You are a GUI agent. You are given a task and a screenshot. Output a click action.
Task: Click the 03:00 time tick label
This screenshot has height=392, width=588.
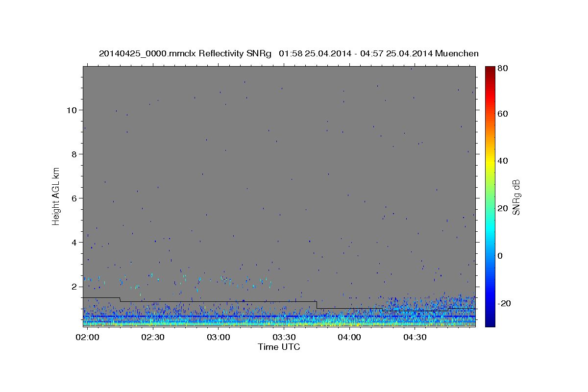coord(218,338)
